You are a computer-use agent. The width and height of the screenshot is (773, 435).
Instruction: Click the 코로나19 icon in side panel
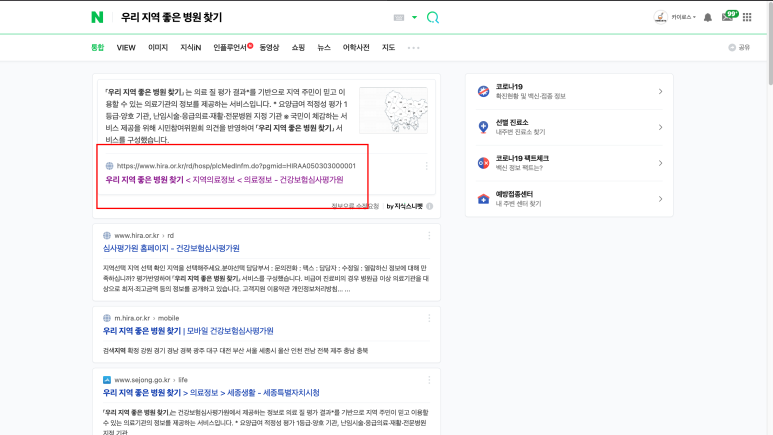tap(483, 91)
